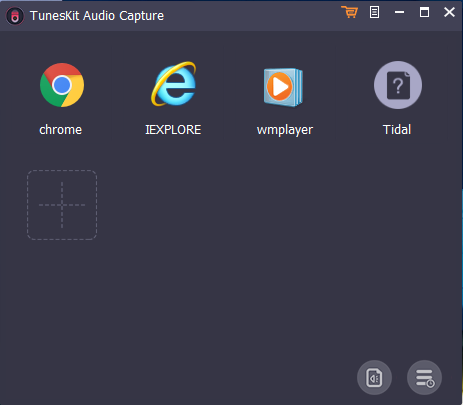The width and height of the screenshot is (463, 405).
Task: Show the capture history list button
Action: [424, 378]
